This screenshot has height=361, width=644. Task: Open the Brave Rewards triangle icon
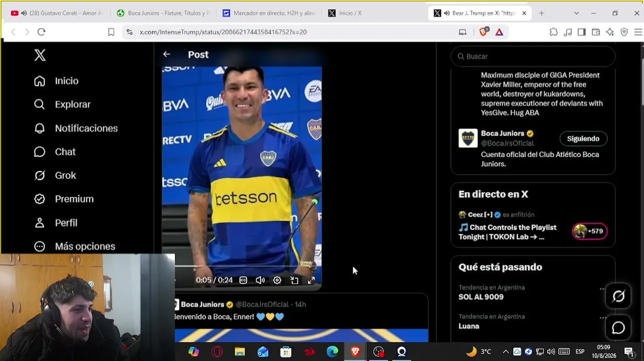(x=499, y=32)
